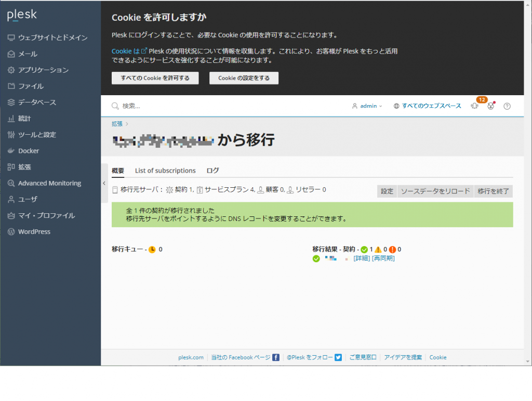Open ご意見窓口 footer link

tap(363, 357)
